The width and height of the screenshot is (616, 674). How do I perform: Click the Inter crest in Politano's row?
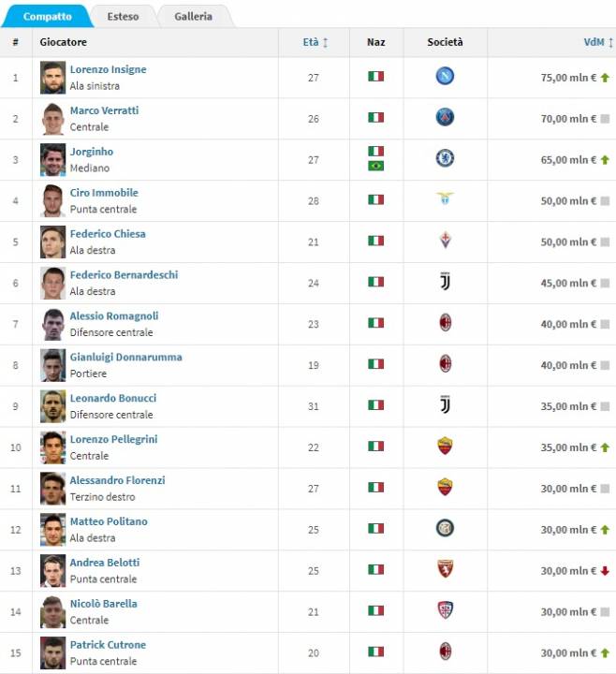tap(445, 528)
